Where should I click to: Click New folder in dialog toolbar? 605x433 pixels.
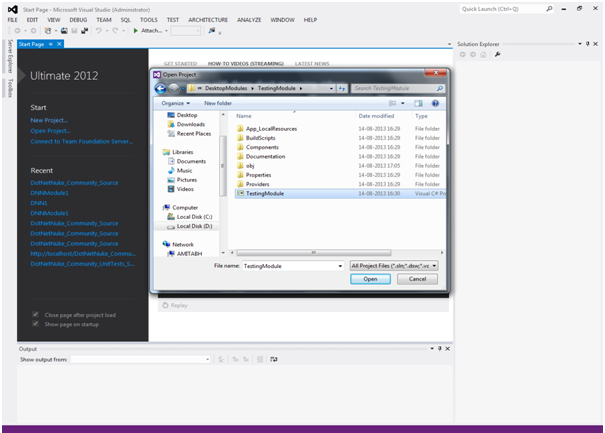(x=218, y=103)
